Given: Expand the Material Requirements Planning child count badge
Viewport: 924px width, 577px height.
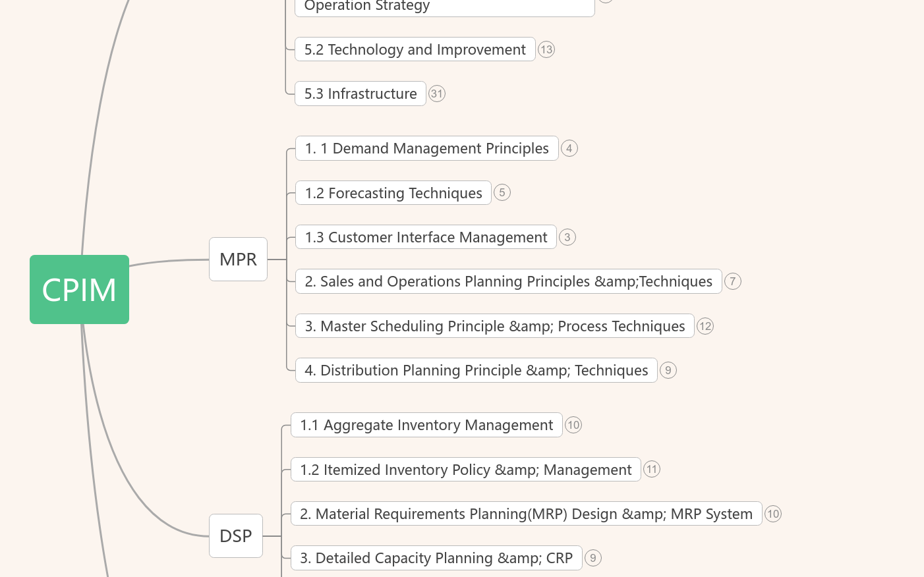Looking at the screenshot, I should [x=773, y=514].
